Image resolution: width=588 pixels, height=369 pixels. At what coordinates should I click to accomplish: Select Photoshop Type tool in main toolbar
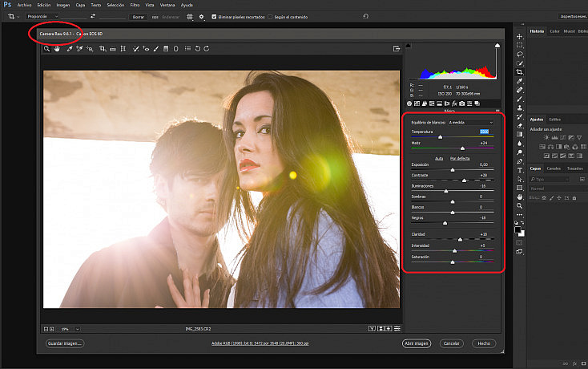519,170
